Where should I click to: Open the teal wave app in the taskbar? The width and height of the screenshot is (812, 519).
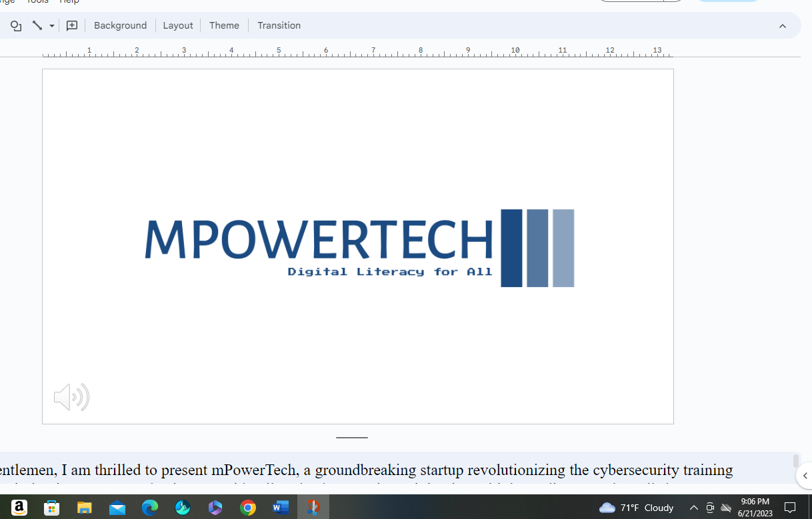(x=183, y=508)
